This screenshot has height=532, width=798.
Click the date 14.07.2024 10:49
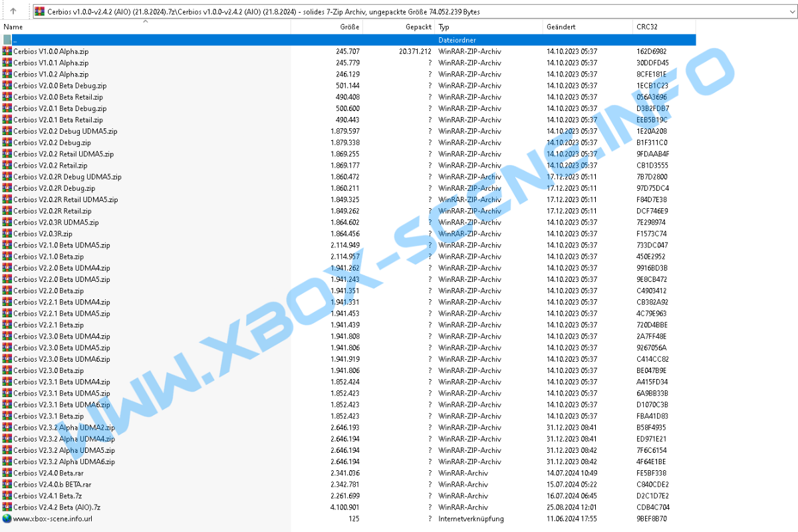pyautogui.click(x=572, y=473)
